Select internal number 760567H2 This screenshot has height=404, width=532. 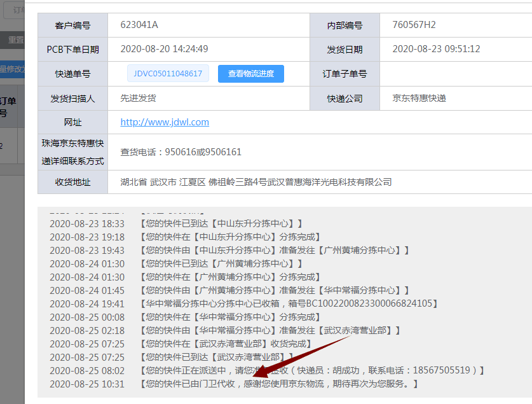point(414,25)
